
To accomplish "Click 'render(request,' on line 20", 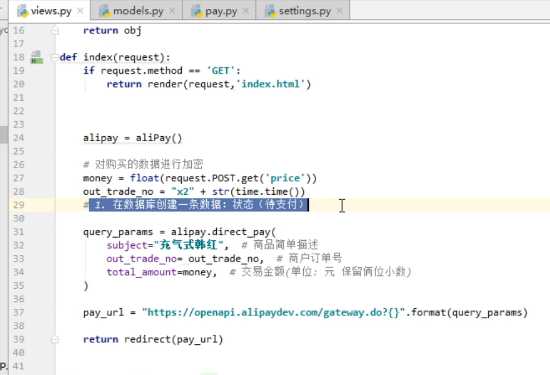I will (191, 84).
